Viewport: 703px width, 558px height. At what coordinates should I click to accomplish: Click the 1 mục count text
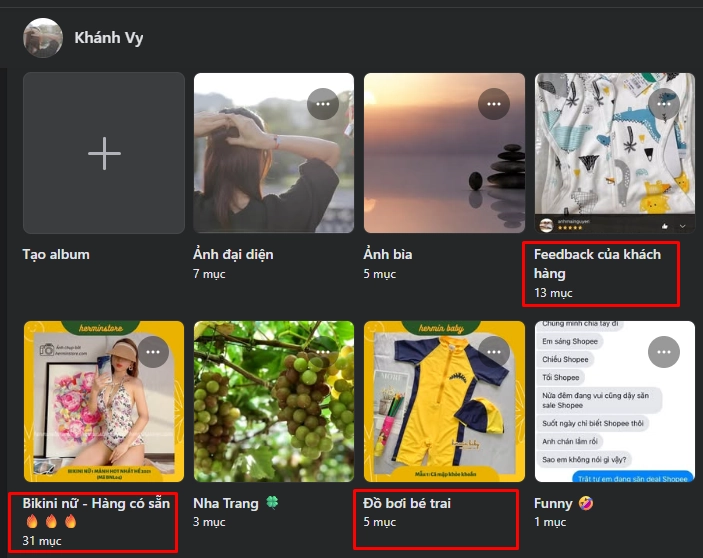click(550, 522)
